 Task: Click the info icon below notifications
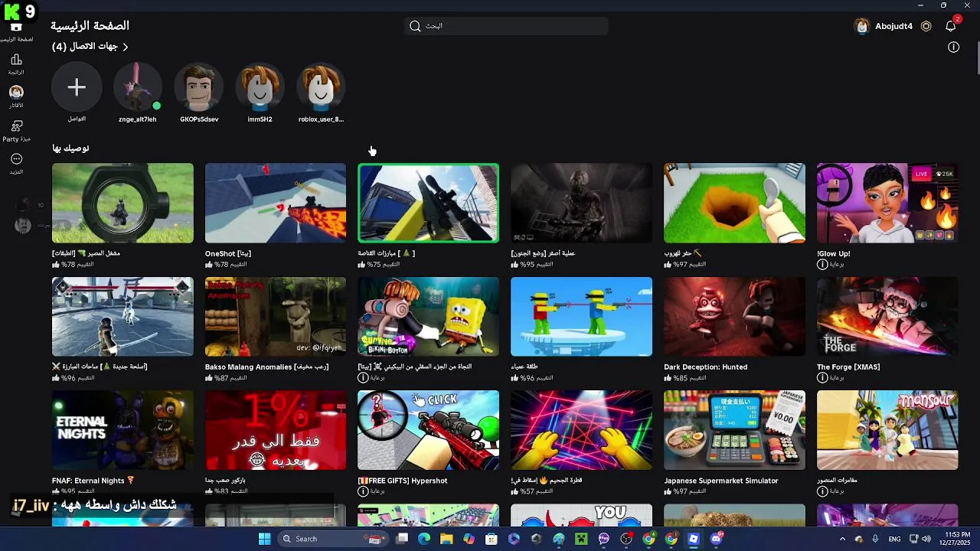pyautogui.click(x=953, y=47)
